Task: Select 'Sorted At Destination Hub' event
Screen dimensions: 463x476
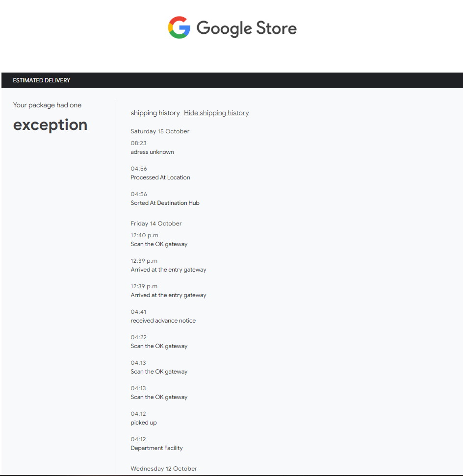Action: [165, 203]
